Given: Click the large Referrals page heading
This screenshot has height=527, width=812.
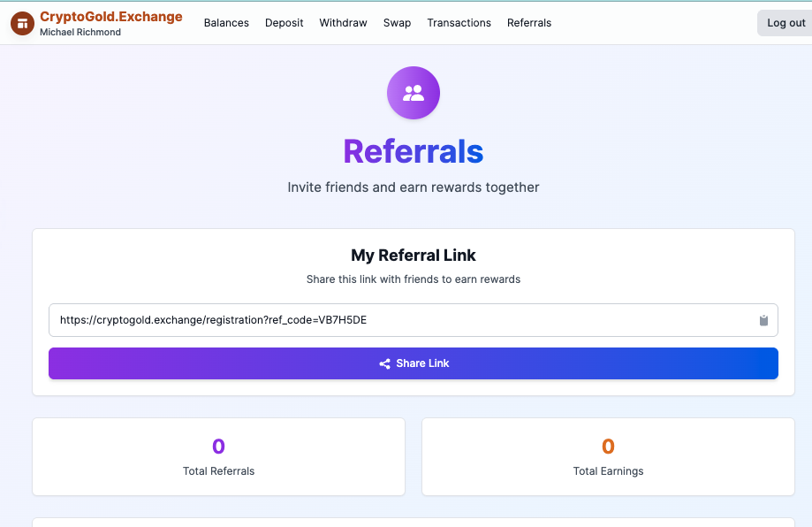Looking at the screenshot, I should (414, 152).
